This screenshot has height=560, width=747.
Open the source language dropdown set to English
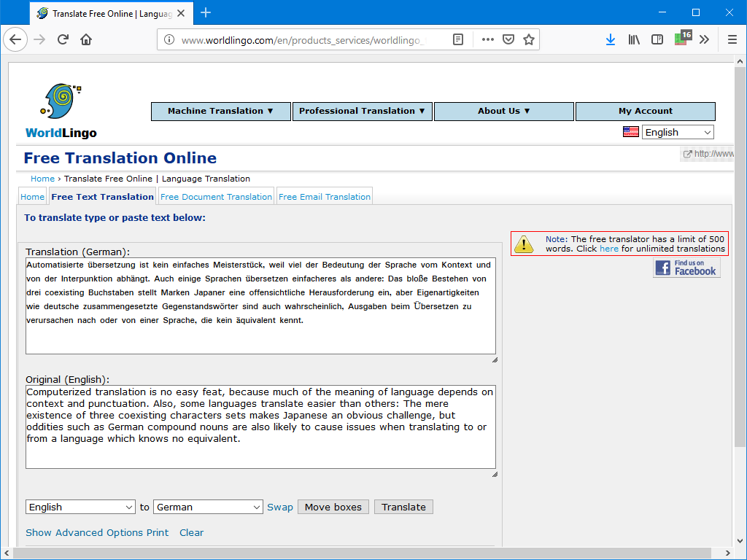(x=80, y=506)
